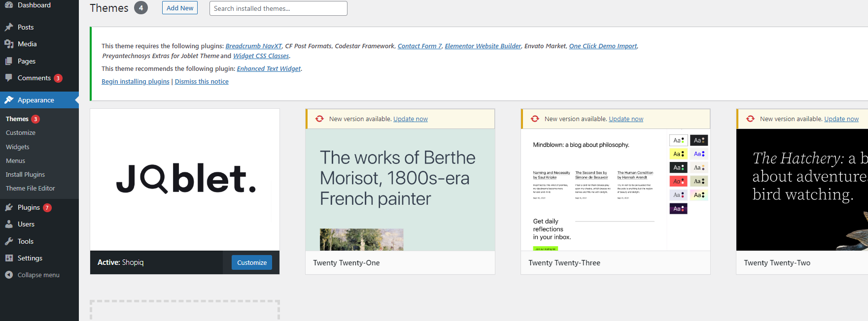Click the Collapse menu arrow icon
Screen dimensions: 868x321
pos(9,275)
